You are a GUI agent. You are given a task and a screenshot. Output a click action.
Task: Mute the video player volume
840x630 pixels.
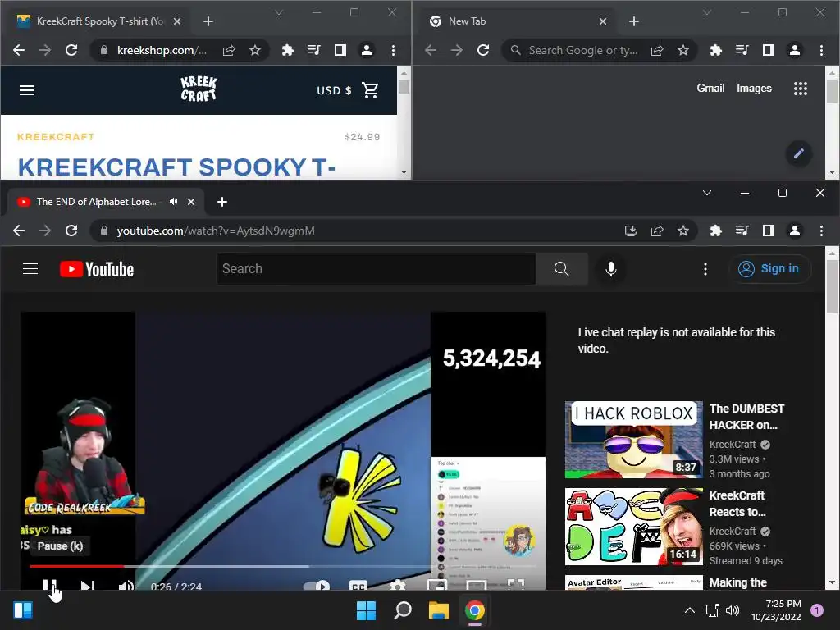point(126,584)
